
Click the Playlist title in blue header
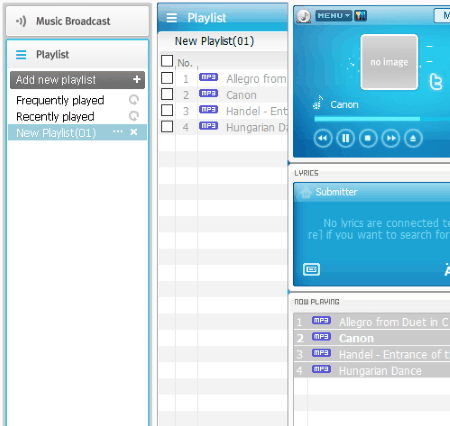click(x=207, y=18)
